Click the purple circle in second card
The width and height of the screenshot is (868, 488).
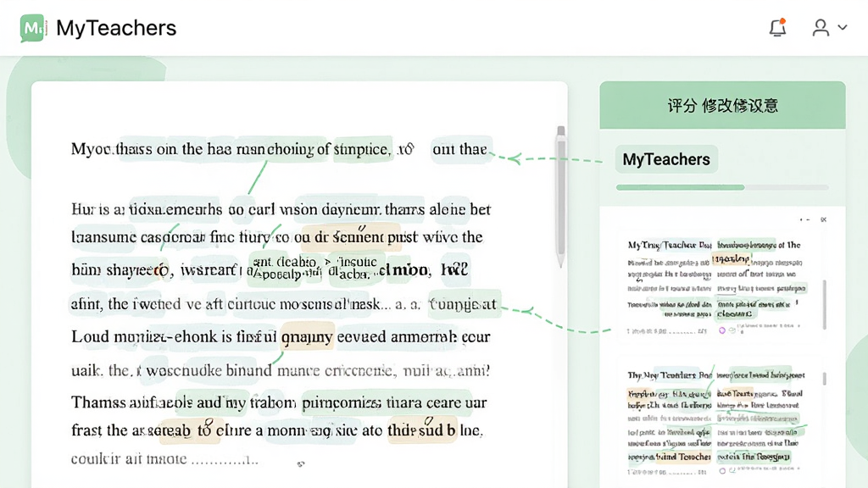tap(722, 471)
